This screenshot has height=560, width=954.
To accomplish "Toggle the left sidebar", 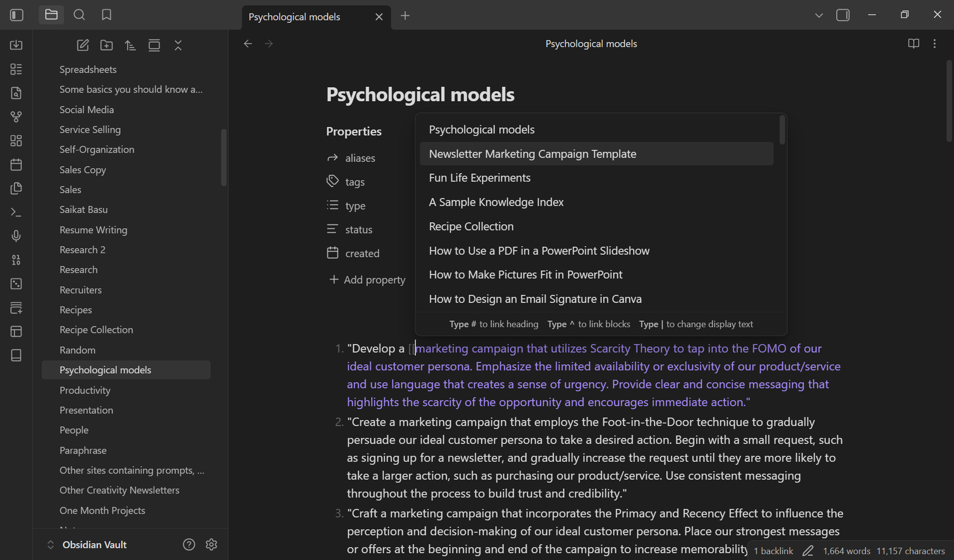I will [x=17, y=15].
